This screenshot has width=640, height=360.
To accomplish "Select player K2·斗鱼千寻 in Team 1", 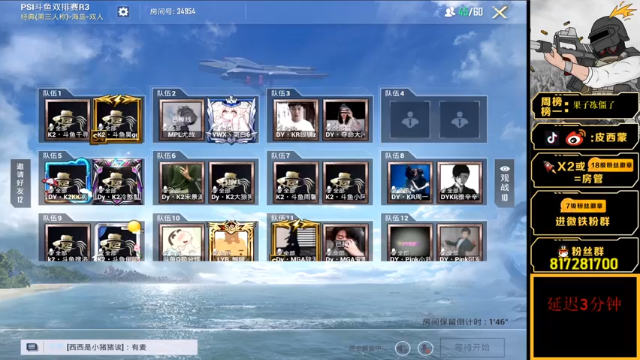I will [67, 119].
